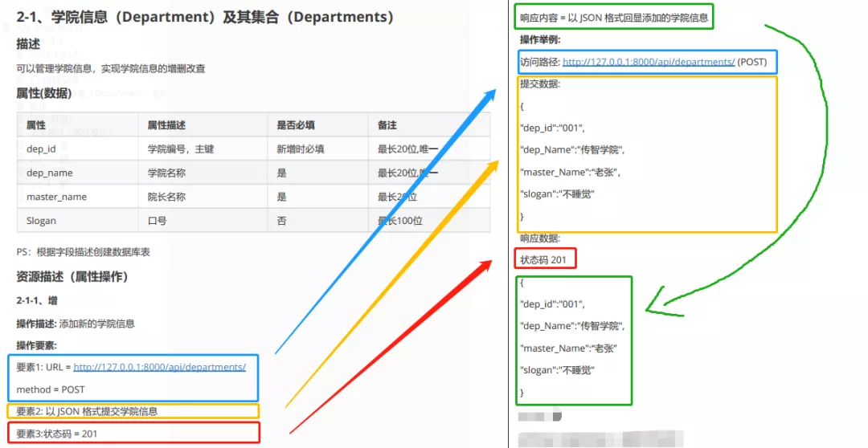The image size is (868, 448).
Task: Click the 2-1-1、增 subheading
Action: point(37,300)
